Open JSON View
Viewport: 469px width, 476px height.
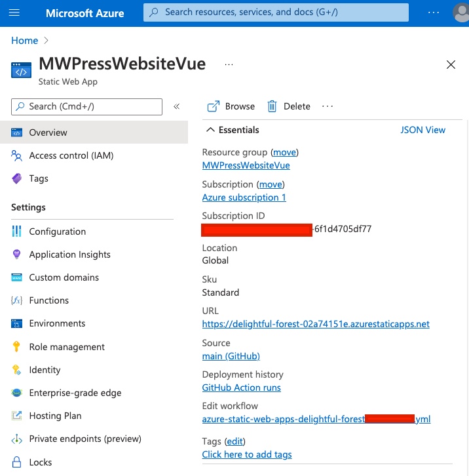click(422, 130)
